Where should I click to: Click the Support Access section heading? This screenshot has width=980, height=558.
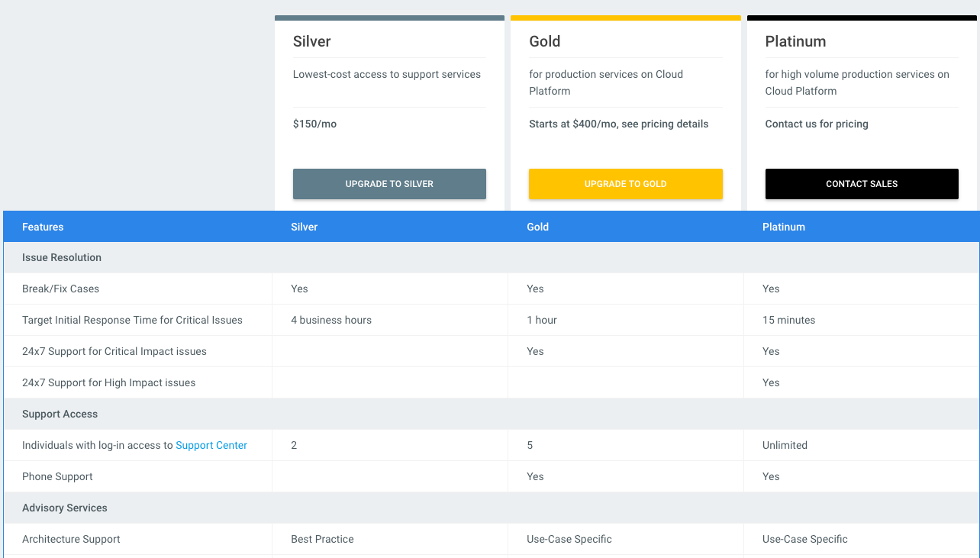point(60,414)
